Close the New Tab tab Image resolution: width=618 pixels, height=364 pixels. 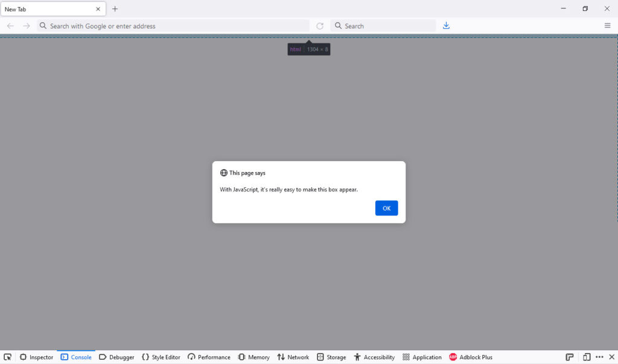click(98, 9)
